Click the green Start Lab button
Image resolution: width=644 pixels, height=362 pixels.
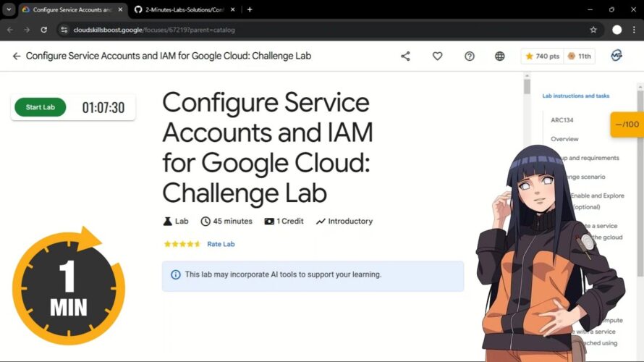[x=41, y=107]
